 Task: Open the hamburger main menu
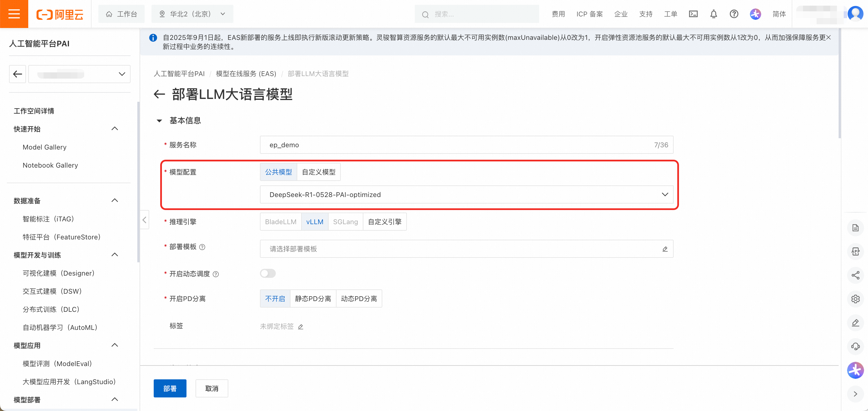[x=14, y=14]
